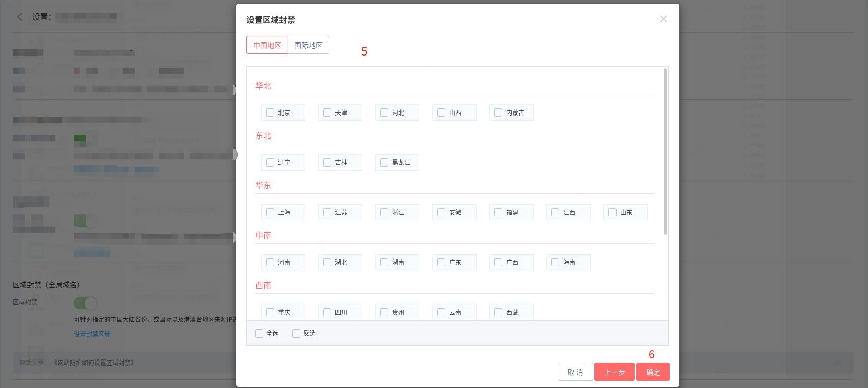Screen dimensions: 868x388
Task: Check the 贵州 checkbox
Action: [384, 312]
